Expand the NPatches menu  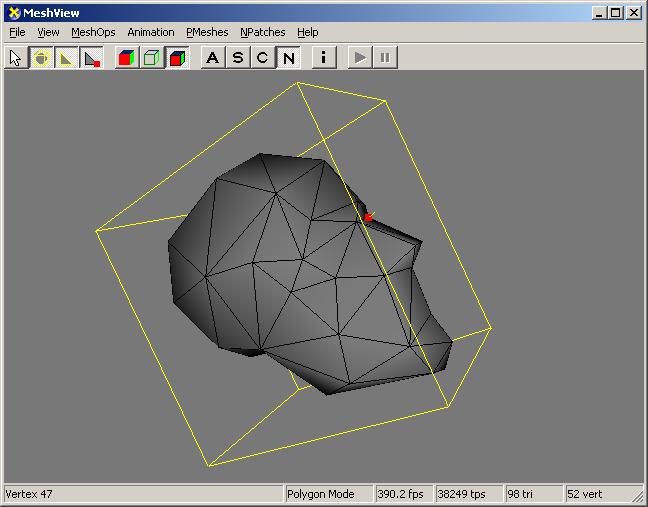click(x=262, y=32)
